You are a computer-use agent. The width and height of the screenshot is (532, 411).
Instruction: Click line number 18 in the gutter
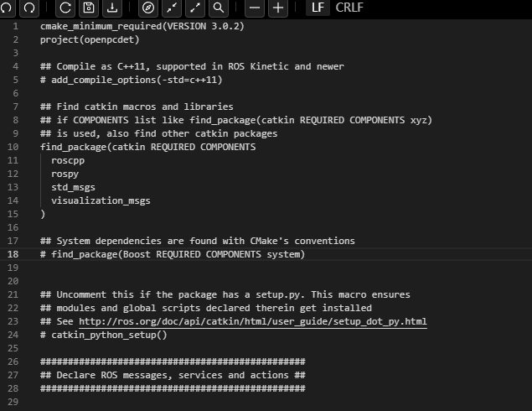13,254
